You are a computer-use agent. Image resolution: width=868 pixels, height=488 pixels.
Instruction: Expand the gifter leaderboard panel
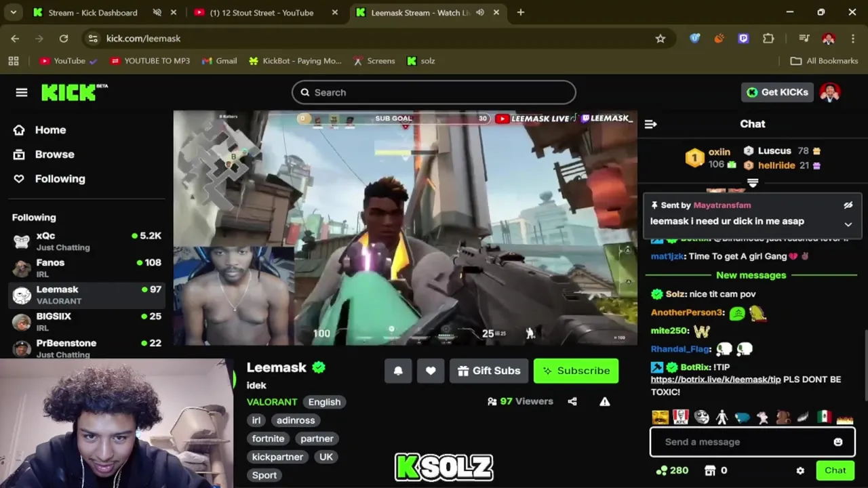[x=753, y=183]
